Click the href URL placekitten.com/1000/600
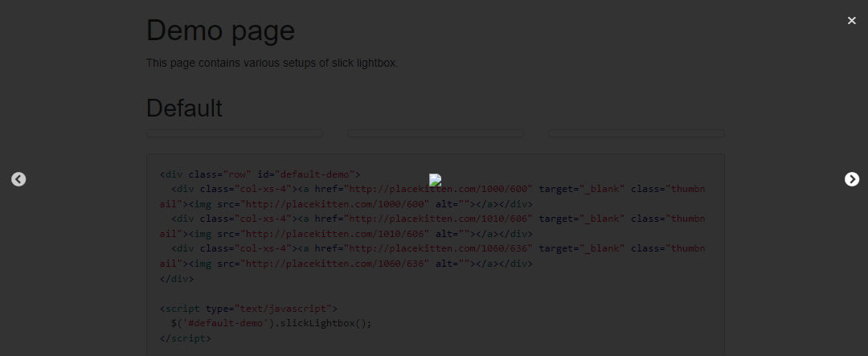The image size is (868, 356). (x=438, y=190)
